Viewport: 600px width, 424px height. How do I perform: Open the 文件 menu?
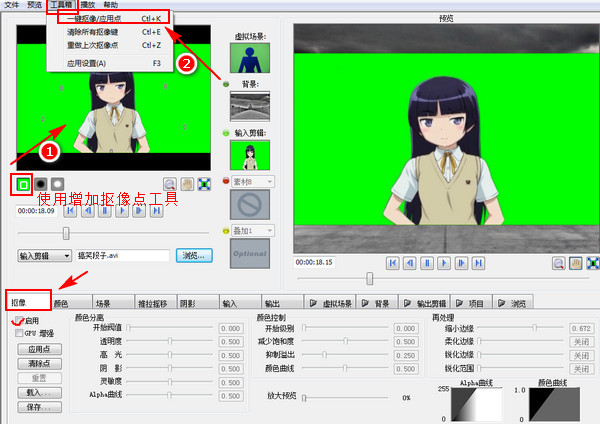11,5
